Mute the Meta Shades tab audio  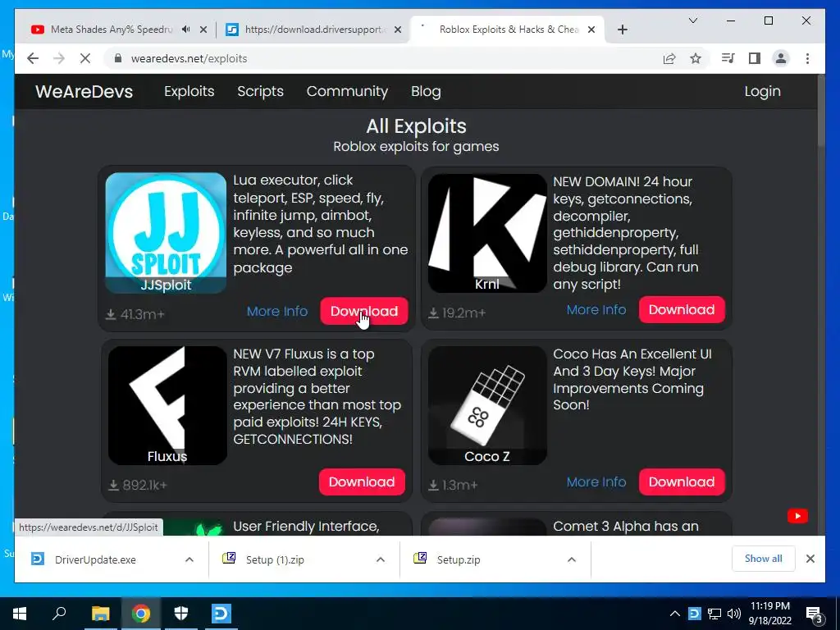coord(186,30)
